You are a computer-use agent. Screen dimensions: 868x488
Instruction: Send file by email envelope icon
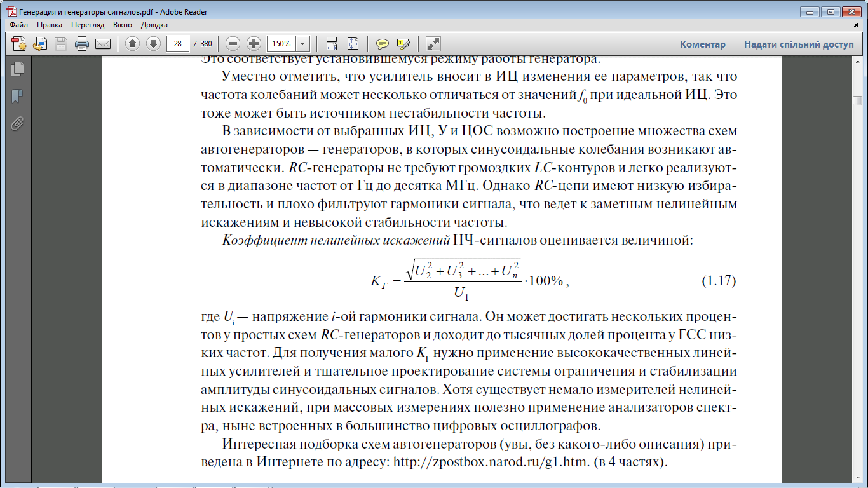coord(102,44)
